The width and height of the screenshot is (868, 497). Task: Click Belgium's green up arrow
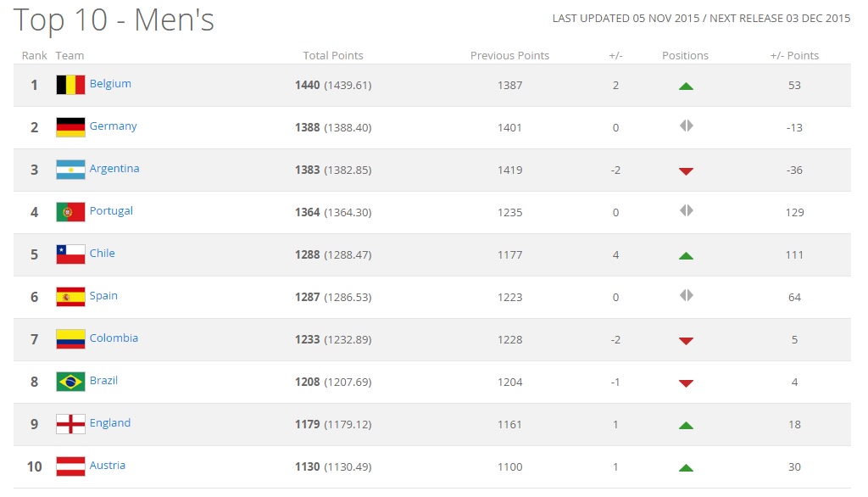[686, 86]
